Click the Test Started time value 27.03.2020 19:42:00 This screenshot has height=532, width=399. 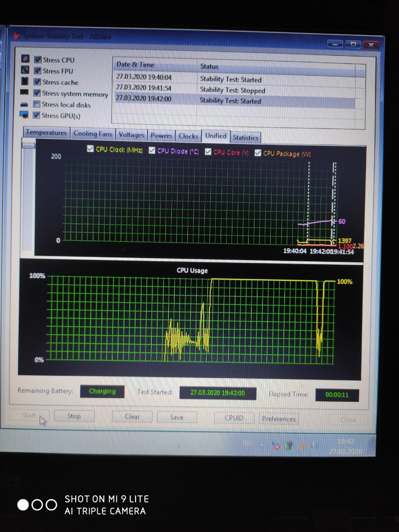coord(218,393)
